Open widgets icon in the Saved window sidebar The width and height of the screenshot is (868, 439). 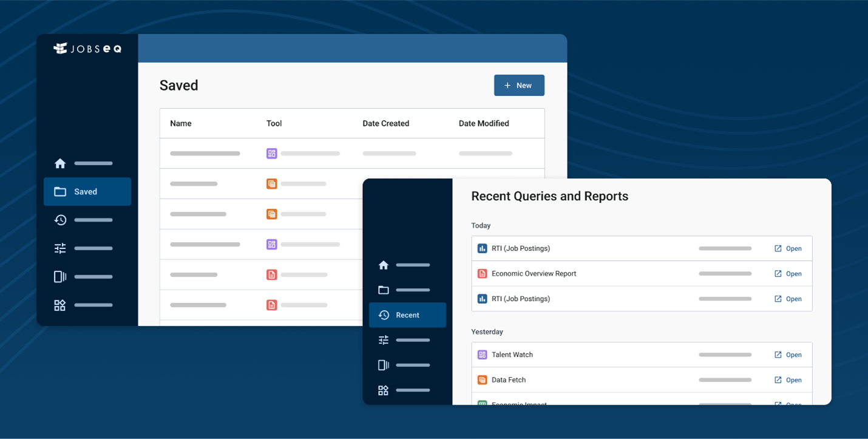tap(60, 305)
